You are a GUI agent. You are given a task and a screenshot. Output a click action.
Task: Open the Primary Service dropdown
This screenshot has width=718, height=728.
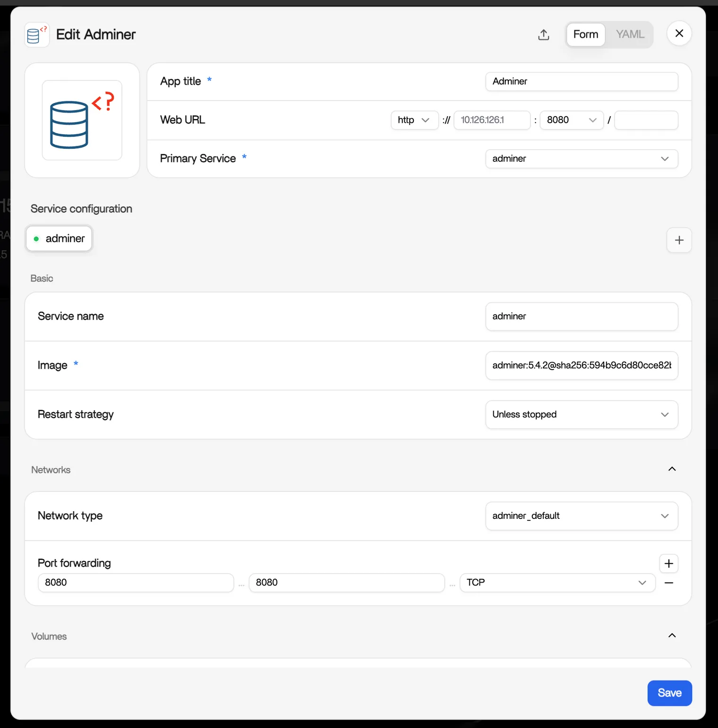581,159
